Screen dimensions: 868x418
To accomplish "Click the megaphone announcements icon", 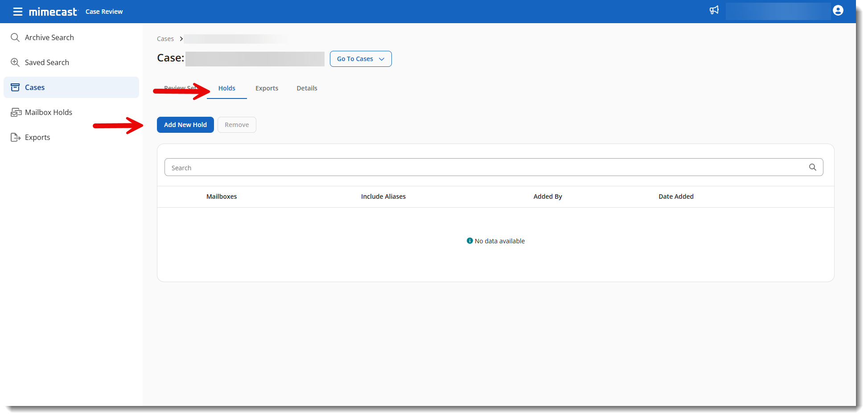I will tap(714, 10).
